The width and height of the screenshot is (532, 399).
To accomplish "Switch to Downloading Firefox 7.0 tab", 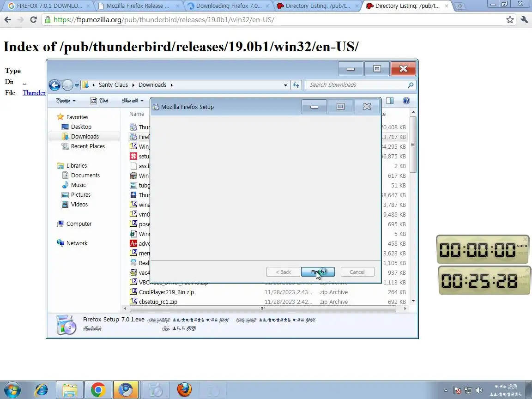I will click(228, 6).
